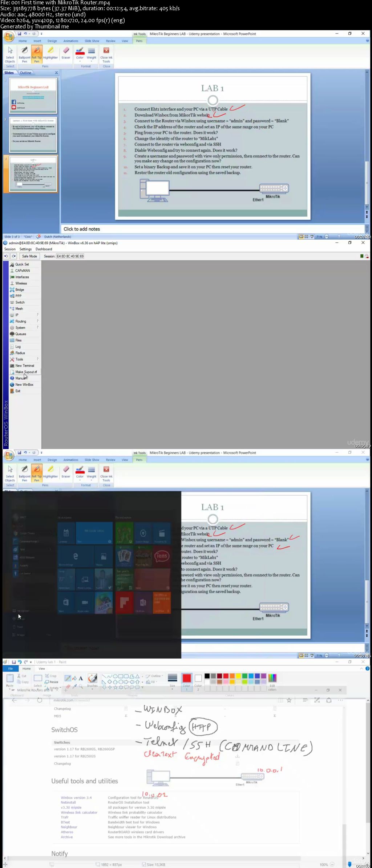372x868 pixels.
Task: Choose Highlighter in PowerPoint window showing Slides panel
Action: (50, 53)
